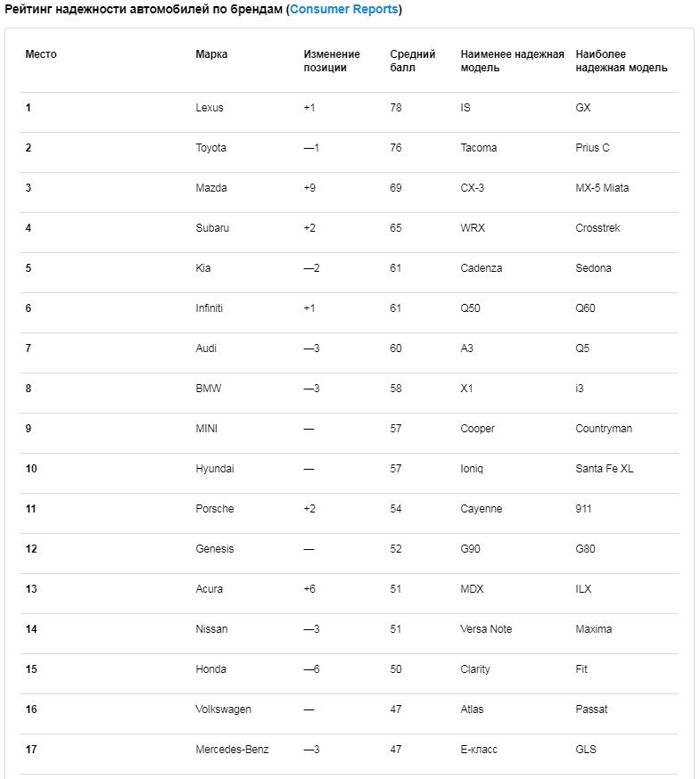Screen dimensions: 700x779
Task: Select the Lexus brand cell
Action: (210, 108)
